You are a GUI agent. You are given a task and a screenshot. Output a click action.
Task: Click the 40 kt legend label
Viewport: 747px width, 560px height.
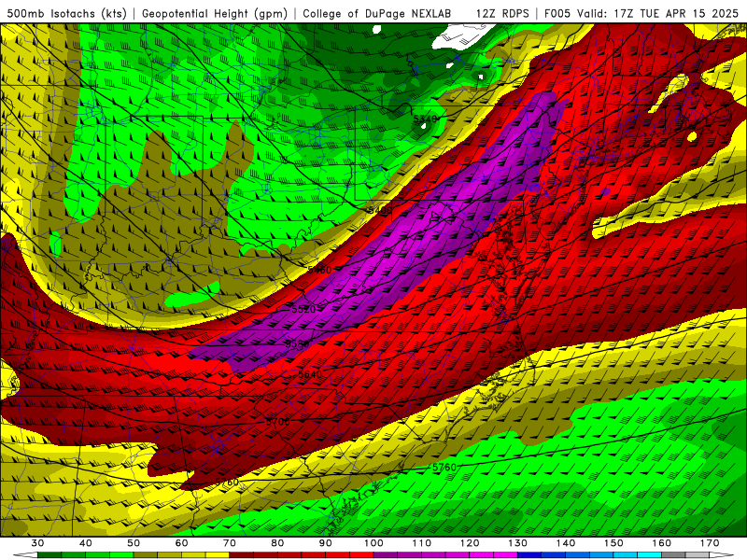(86, 543)
